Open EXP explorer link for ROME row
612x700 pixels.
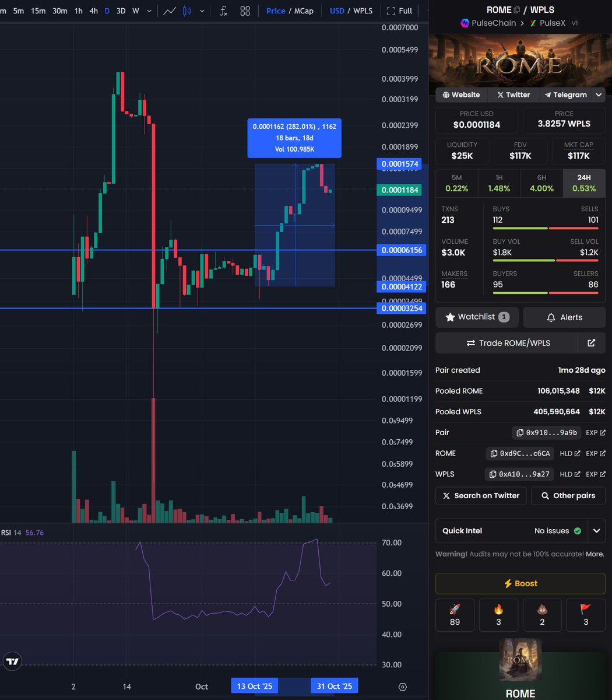click(x=596, y=453)
